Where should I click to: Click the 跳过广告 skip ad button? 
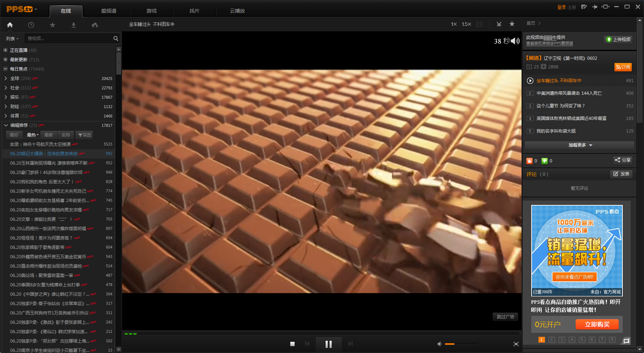tap(505, 317)
